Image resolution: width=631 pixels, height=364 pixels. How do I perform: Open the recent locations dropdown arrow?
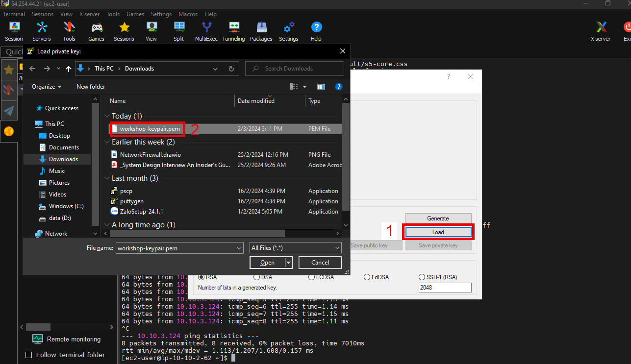(x=58, y=69)
